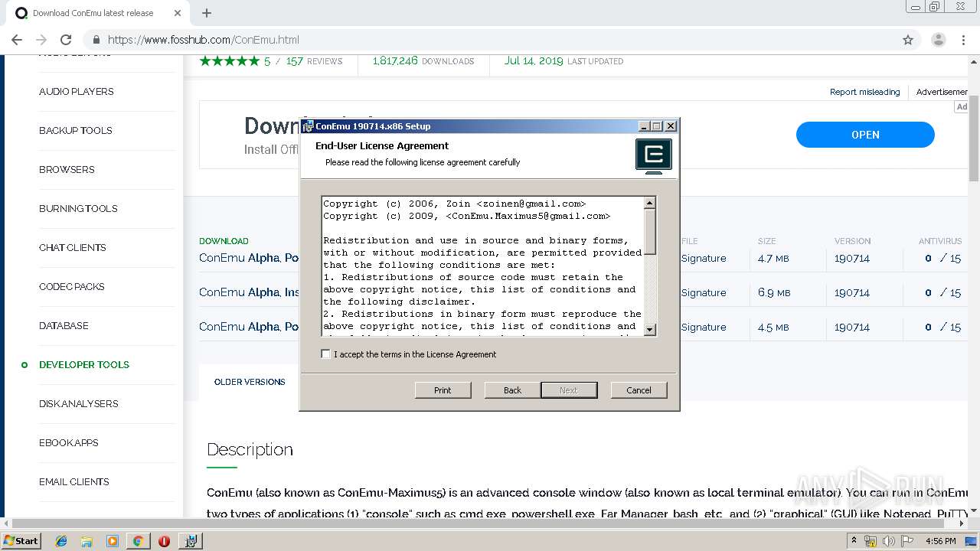Click the blue OPEN ad button
This screenshot has height=551, width=980.
[865, 135]
